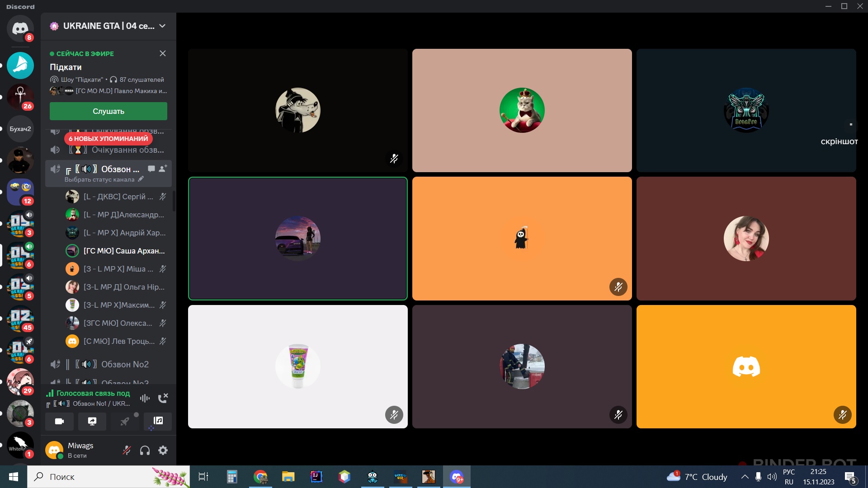868x488 pixels.
Task: Close the Сейчас в эфире stage banner
Action: pyautogui.click(x=163, y=53)
